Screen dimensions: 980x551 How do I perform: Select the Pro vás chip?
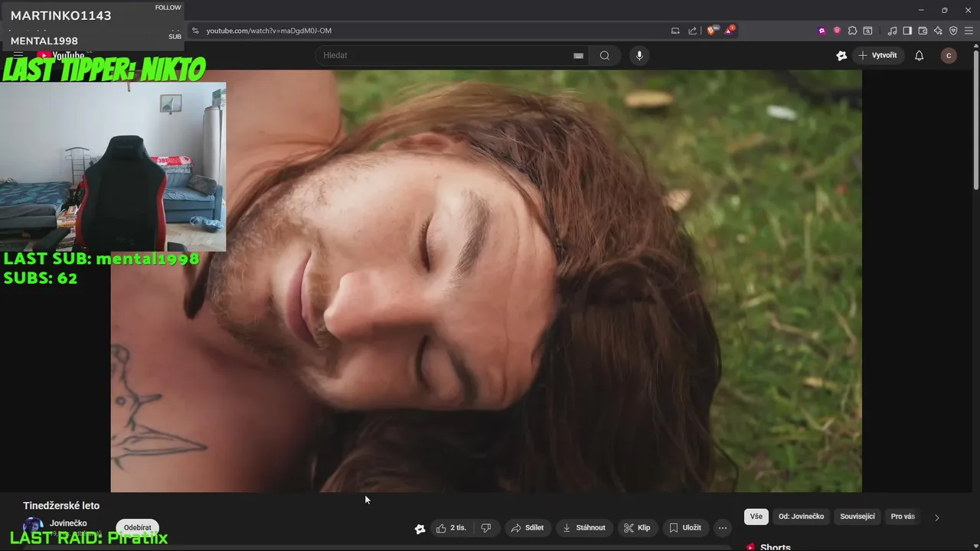pos(903,517)
